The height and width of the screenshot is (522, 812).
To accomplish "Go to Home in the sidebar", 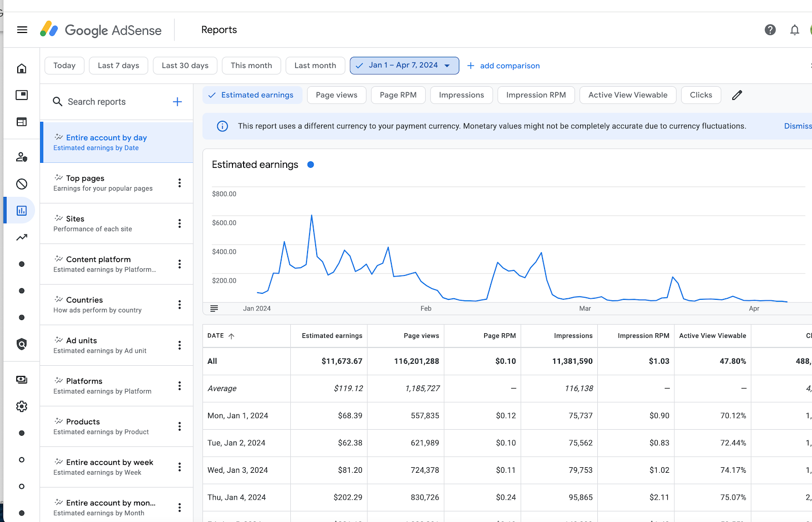I will (x=22, y=68).
